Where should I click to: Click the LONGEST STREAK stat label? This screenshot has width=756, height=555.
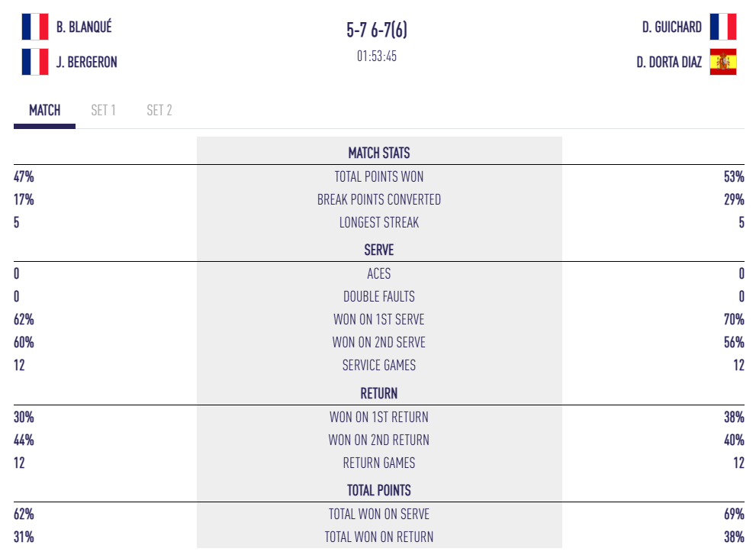tap(379, 222)
